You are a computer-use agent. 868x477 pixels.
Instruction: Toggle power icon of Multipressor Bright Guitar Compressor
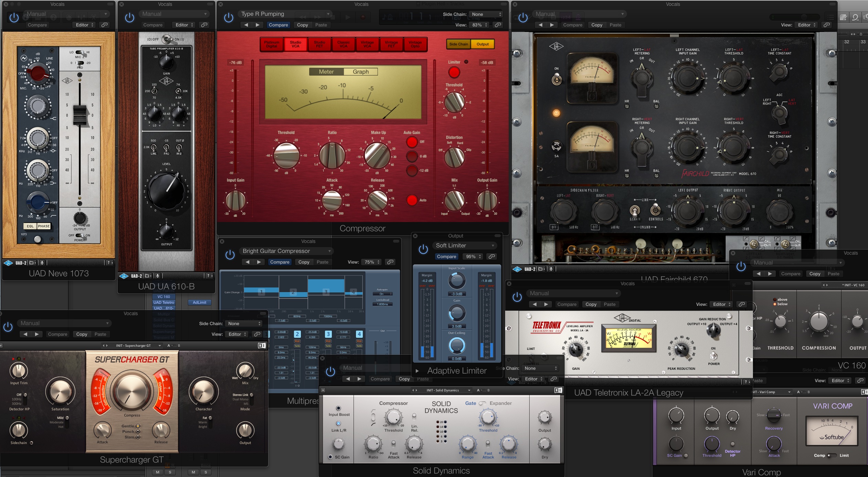(230, 255)
